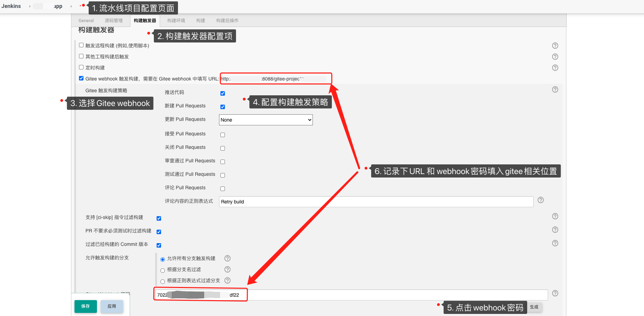Click help icon next to Retry build field
The width and height of the screenshot is (644, 316).
pos(541,200)
